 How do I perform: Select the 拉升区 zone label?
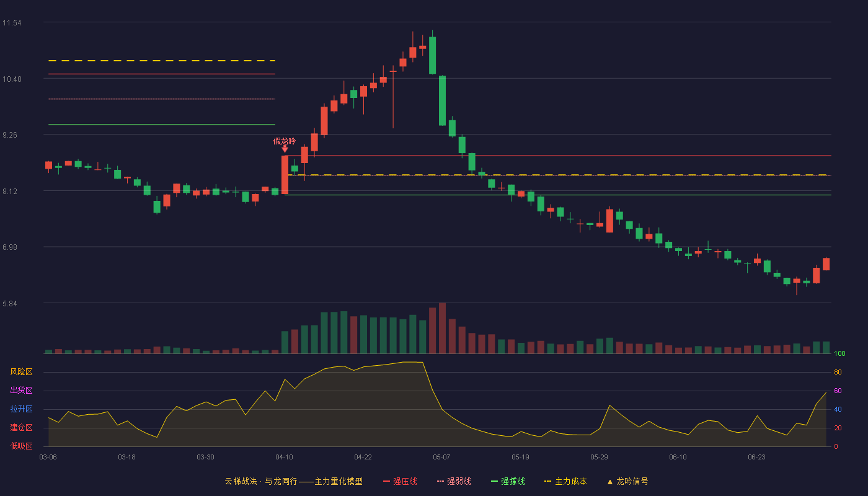21,409
